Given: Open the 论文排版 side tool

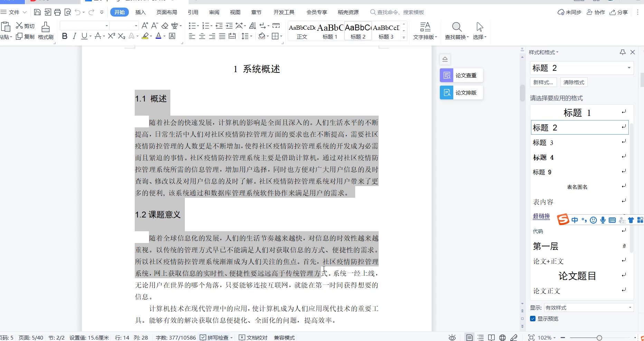Looking at the screenshot, I should (x=461, y=92).
